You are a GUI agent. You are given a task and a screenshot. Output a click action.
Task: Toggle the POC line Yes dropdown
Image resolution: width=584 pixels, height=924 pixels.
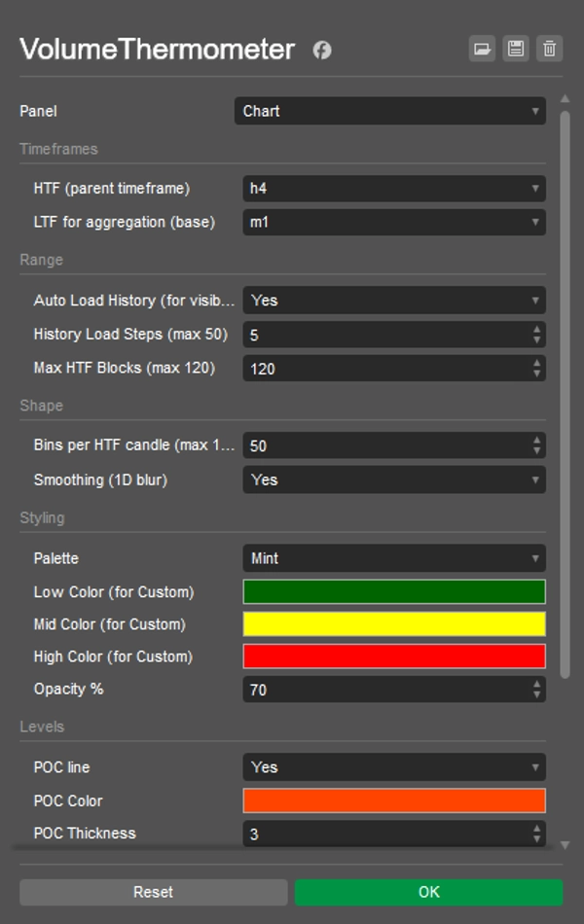point(393,767)
